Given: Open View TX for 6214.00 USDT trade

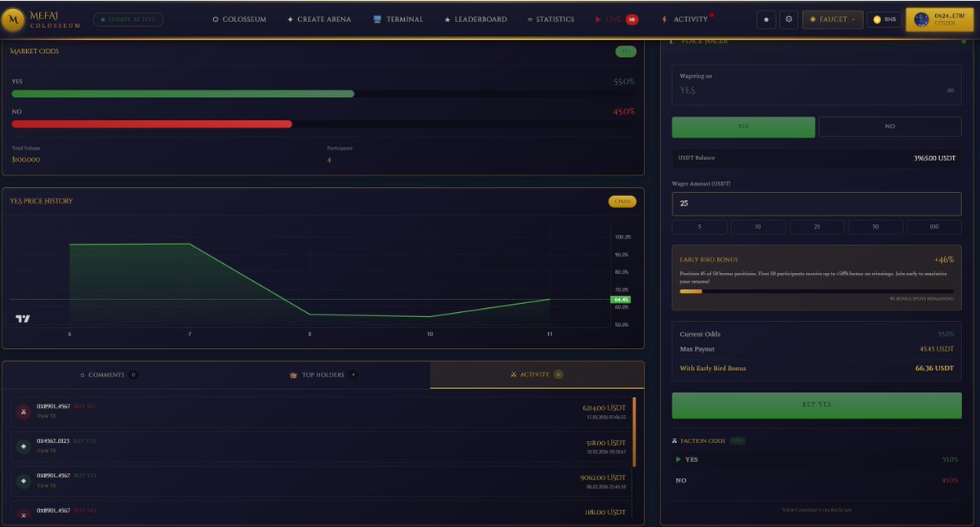Looking at the screenshot, I should click(46, 416).
